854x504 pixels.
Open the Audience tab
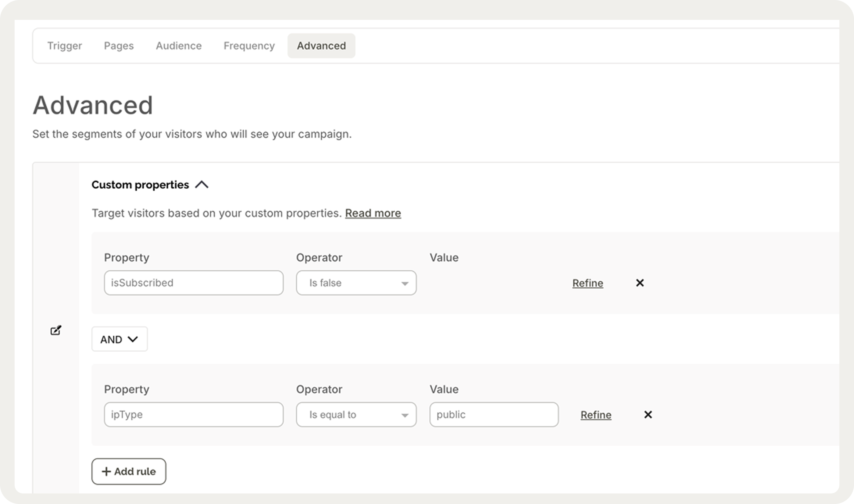click(179, 46)
